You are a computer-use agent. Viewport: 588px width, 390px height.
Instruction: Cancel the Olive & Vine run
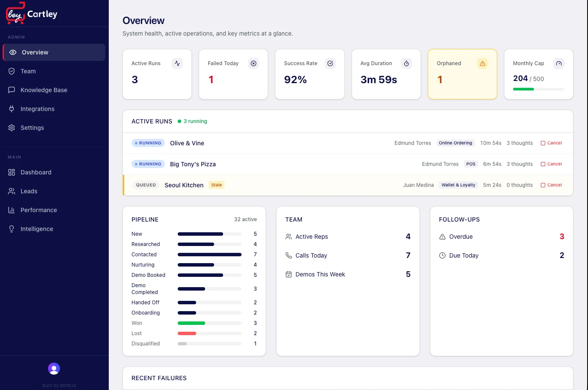click(551, 143)
